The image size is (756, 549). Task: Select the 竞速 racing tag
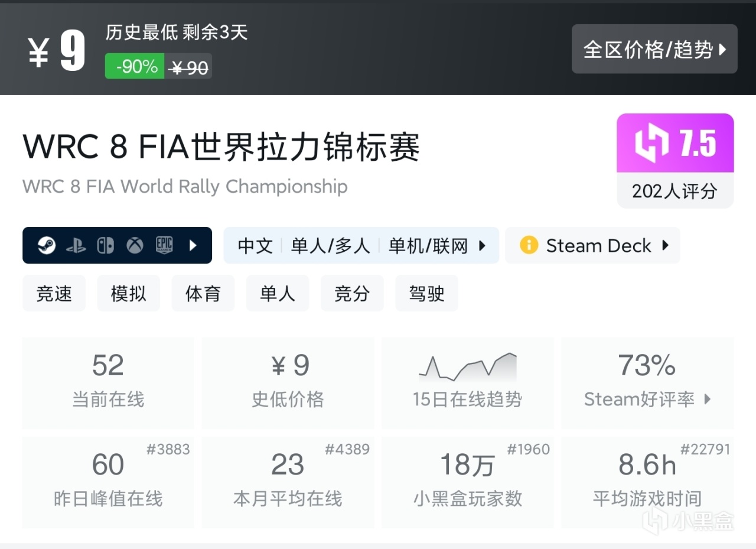(x=54, y=293)
